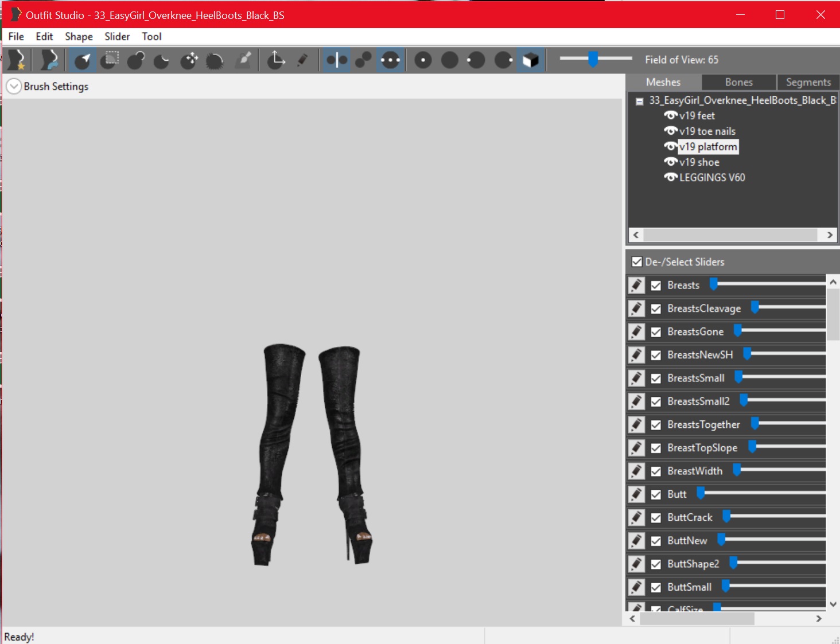Select the Smooth brush tool
Viewport: 840px width, 644px height.
pyautogui.click(x=215, y=60)
